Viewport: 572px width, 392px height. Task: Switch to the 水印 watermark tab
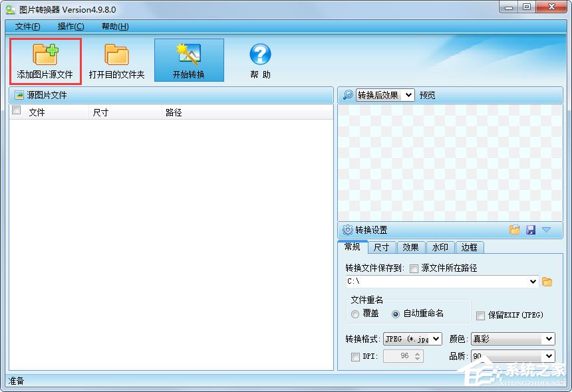tap(439, 247)
